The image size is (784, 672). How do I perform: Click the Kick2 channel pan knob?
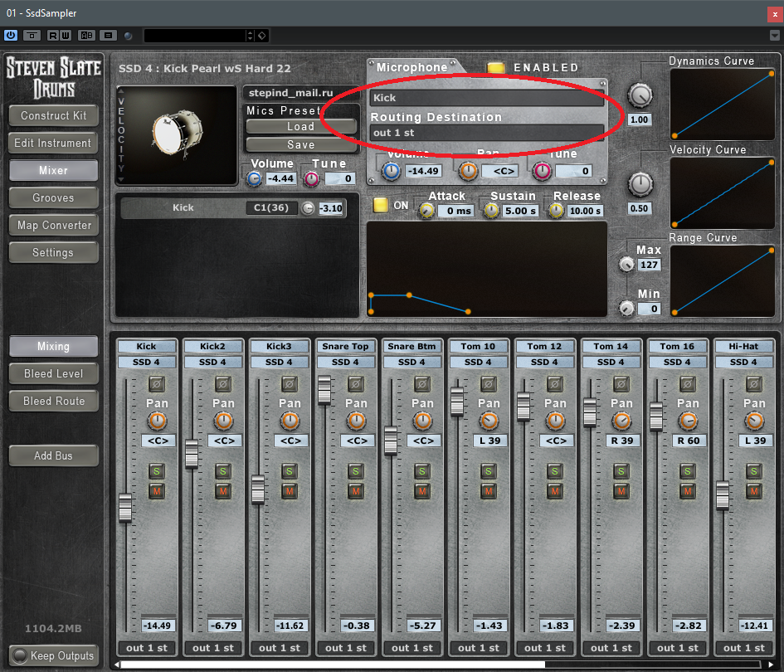point(223,421)
